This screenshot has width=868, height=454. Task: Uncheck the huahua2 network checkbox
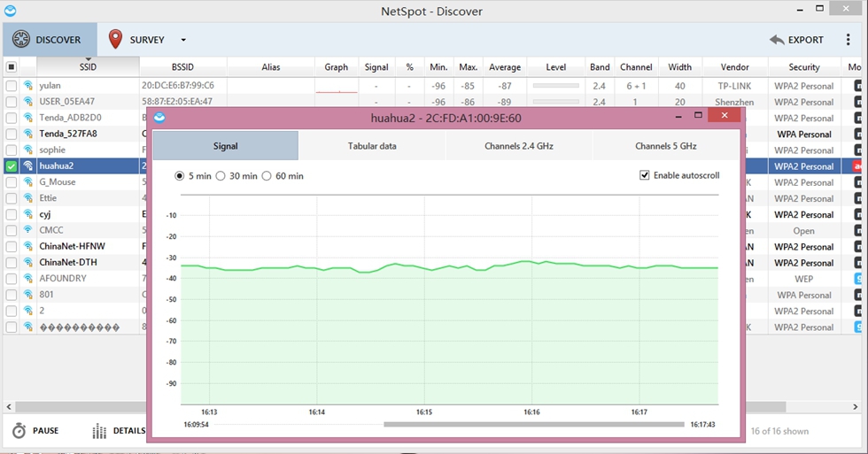(x=11, y=165)
